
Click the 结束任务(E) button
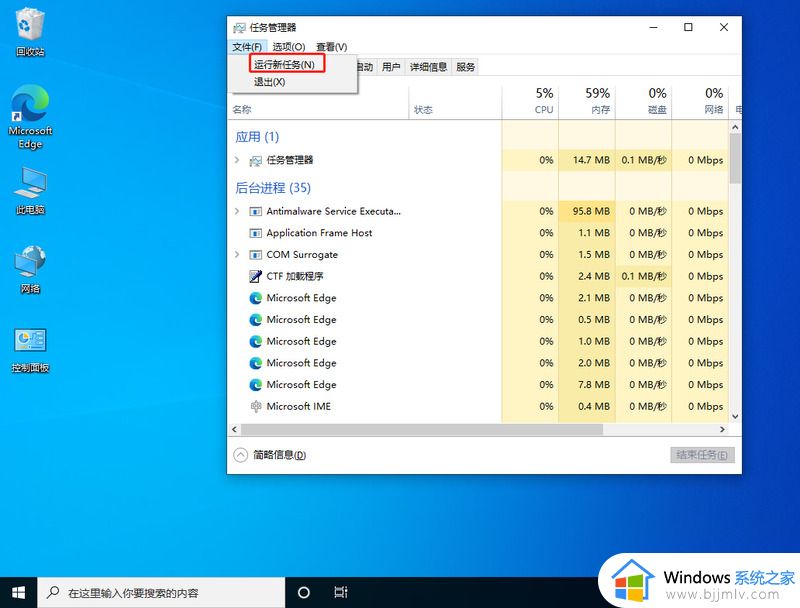click(x=702, y=455)
